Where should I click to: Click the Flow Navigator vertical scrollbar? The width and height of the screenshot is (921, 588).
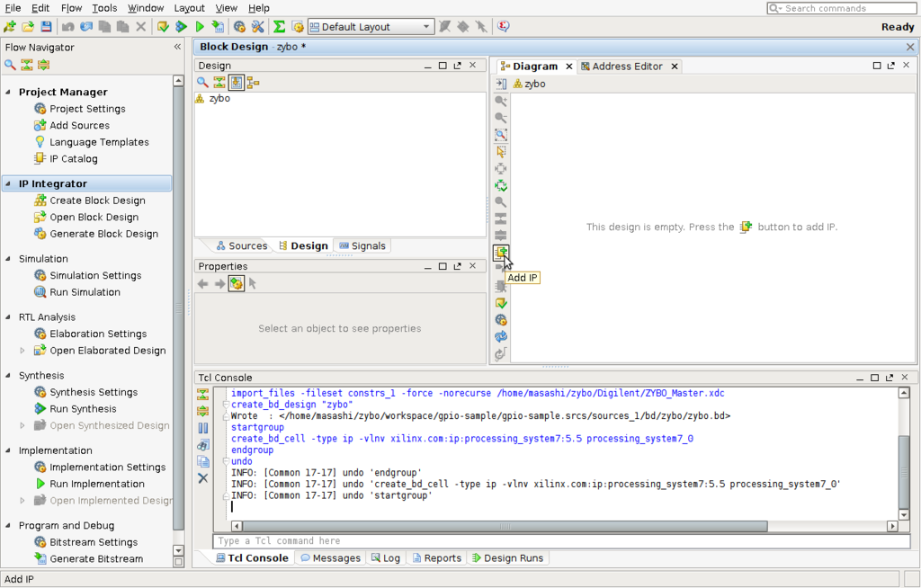[179, 308]
